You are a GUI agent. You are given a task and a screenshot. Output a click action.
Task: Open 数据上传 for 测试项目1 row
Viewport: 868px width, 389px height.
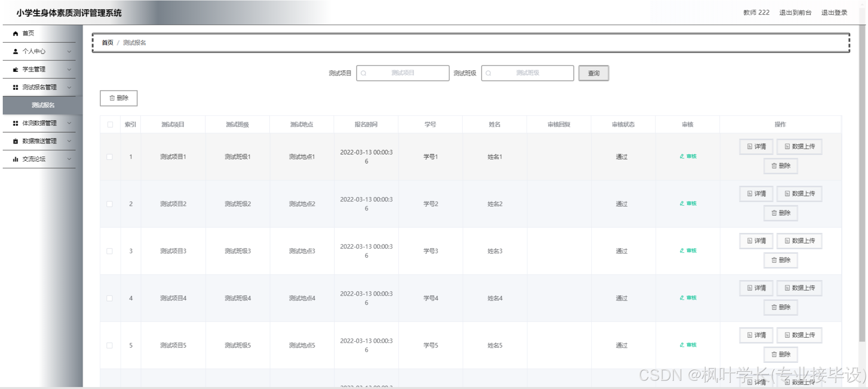click(x=799, y=147)
